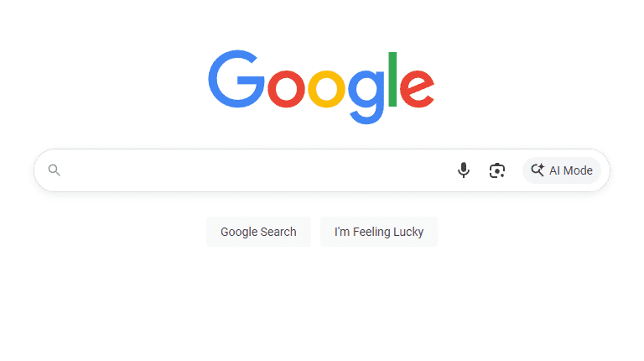Viewport: 644px width, 361px height.
Task: Select the I'm Feeling Lucky button
Action: pos(379,232)
